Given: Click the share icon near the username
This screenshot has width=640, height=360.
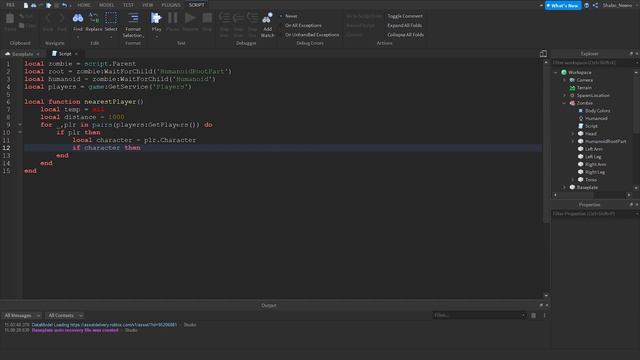Looking at the screenshot, I should [596, 5].
